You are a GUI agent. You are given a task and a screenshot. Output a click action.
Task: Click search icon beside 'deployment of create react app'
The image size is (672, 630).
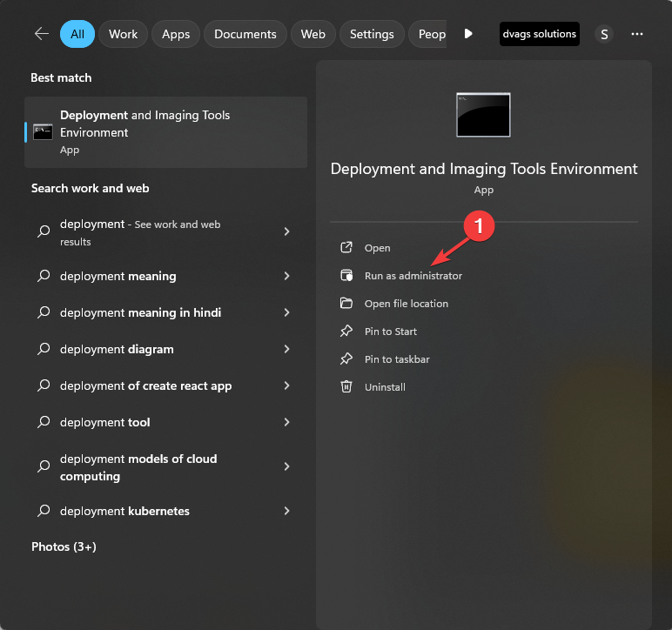(x=44, y=385)
